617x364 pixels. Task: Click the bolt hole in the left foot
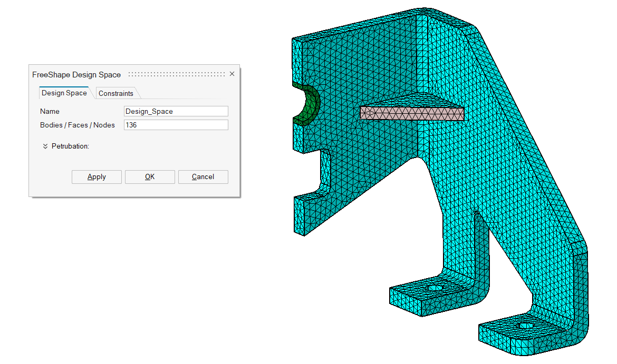click(435, 288)
